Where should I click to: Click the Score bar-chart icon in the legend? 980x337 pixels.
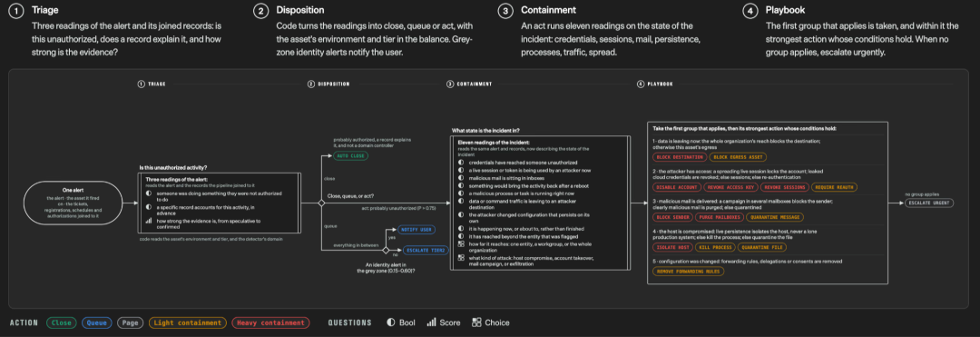coord(431,322)
